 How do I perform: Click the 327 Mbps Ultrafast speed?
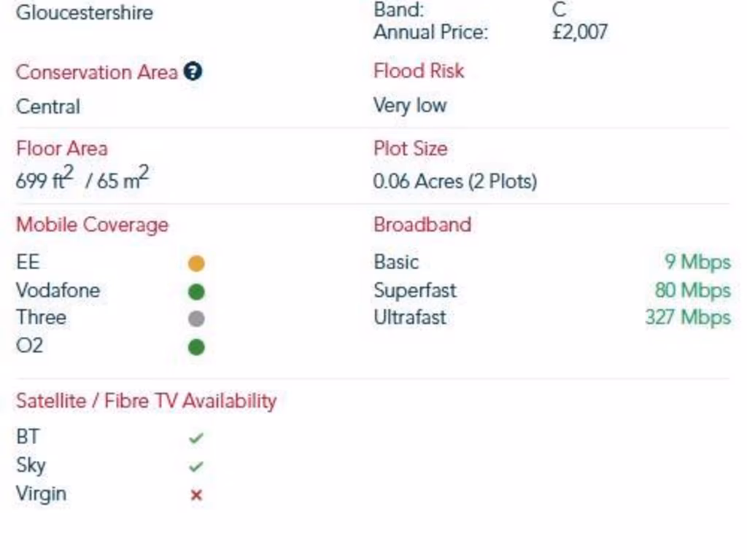point(687,318)
